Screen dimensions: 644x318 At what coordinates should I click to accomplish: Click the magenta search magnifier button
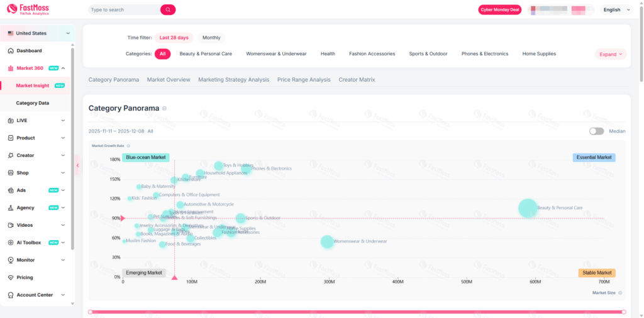point(168,10)
